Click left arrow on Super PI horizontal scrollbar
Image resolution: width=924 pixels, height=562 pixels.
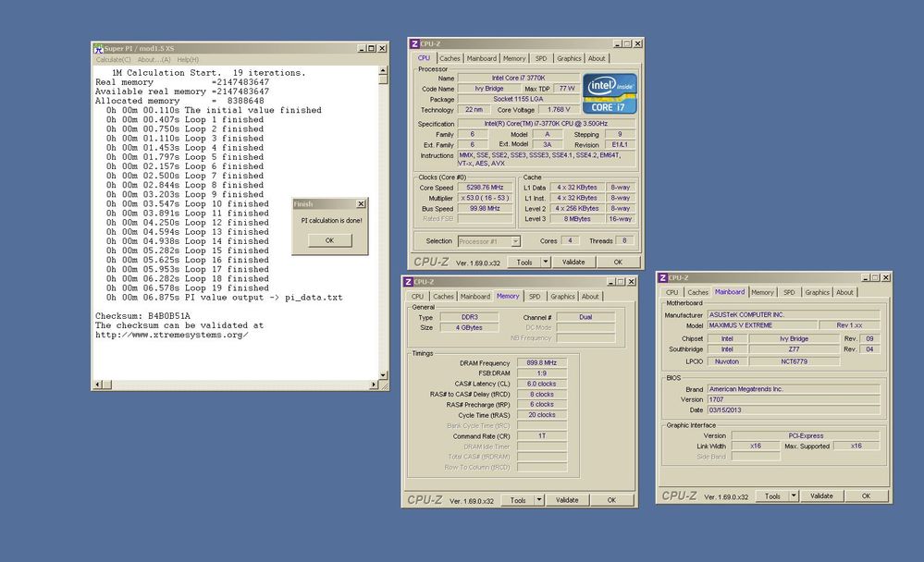98,385
